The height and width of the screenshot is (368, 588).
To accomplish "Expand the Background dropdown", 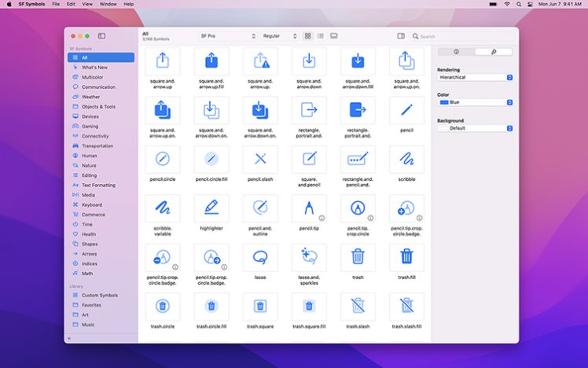I will [x=475, y=127].
